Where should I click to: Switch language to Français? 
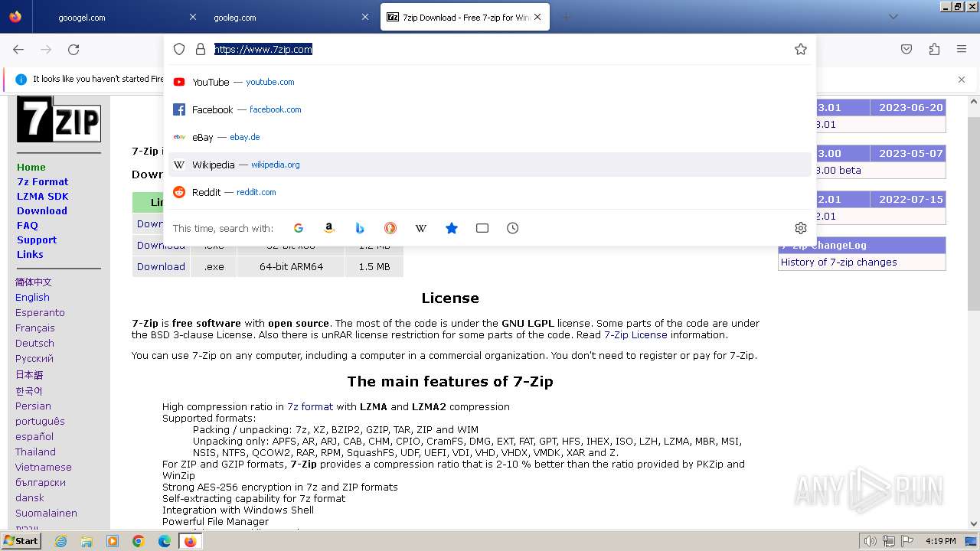point(35,328)
